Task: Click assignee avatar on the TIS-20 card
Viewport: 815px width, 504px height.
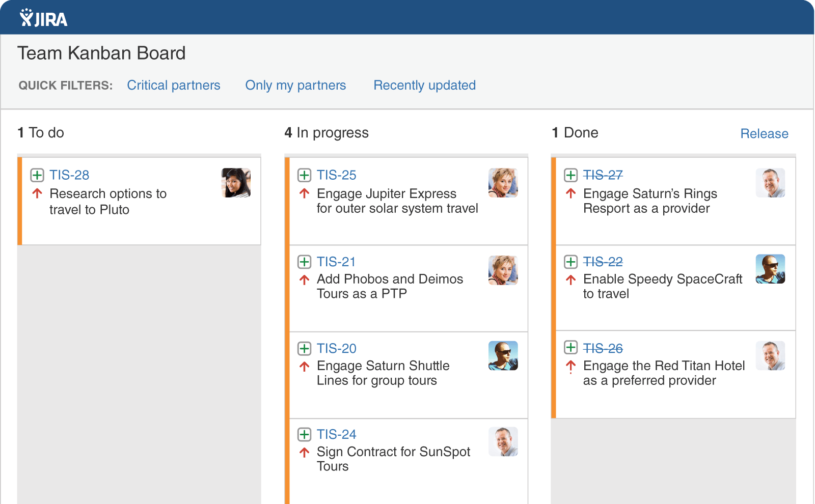Action: [x=503, y=355]
